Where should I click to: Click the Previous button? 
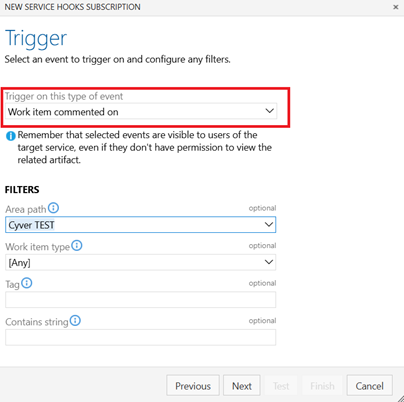[193, 386]
